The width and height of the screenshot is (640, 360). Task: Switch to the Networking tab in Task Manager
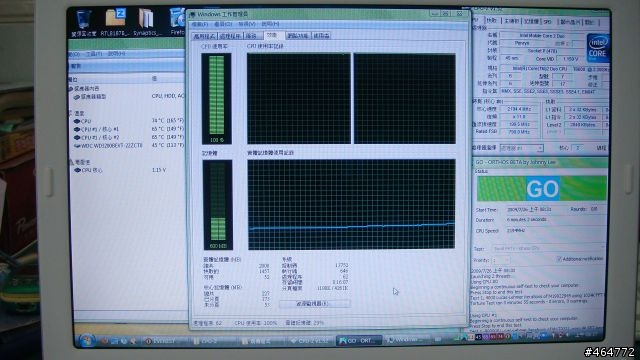coord(298,36)
